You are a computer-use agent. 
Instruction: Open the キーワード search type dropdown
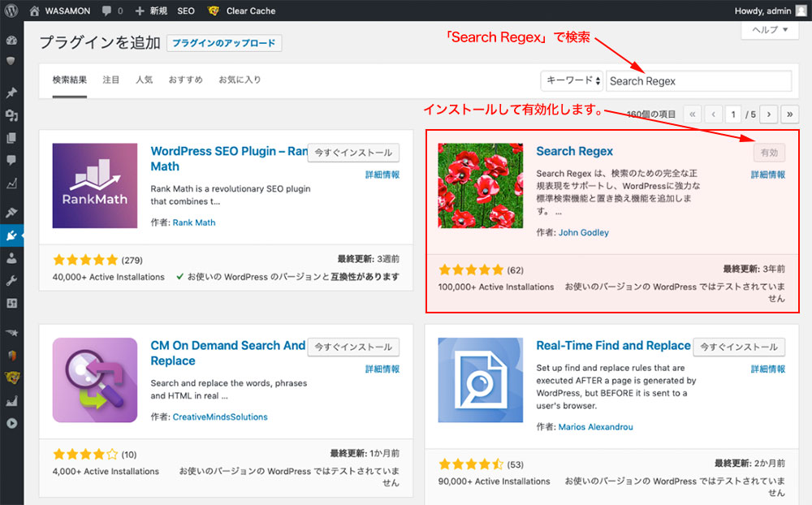tap(572, 81)
